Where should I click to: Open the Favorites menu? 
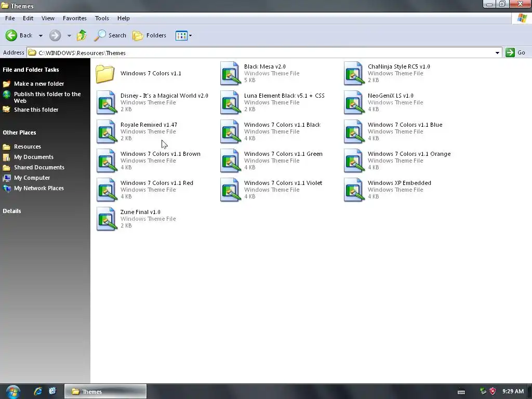(75, 18)
